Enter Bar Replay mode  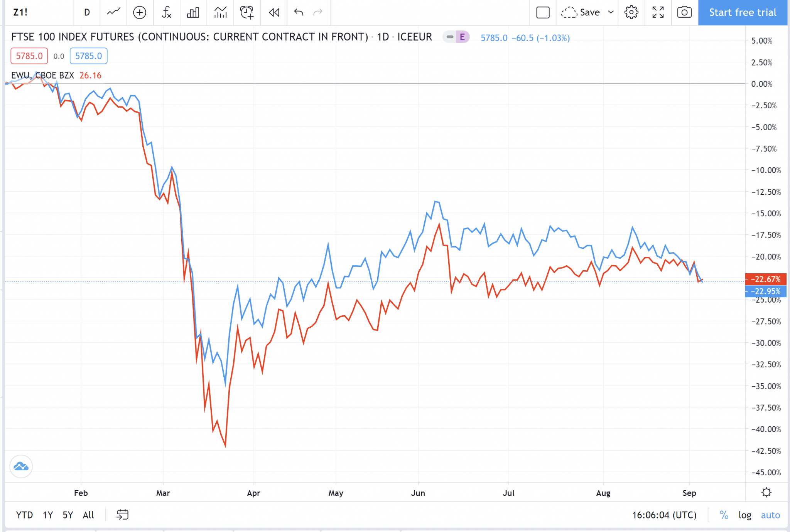[273, 12]
